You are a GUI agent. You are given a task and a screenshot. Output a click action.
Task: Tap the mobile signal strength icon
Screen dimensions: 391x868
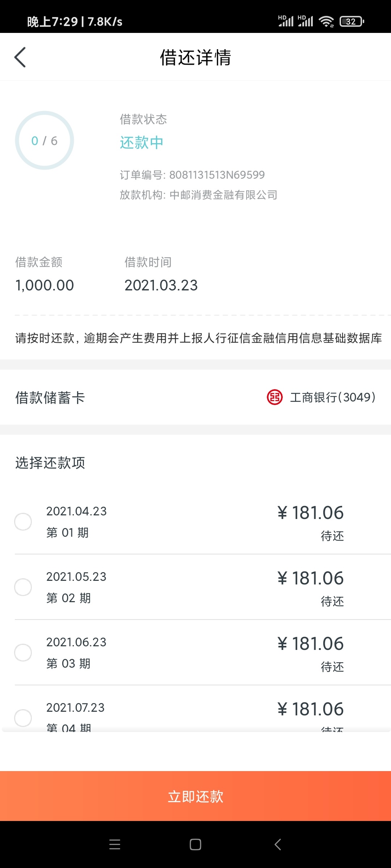pos(286,21)
